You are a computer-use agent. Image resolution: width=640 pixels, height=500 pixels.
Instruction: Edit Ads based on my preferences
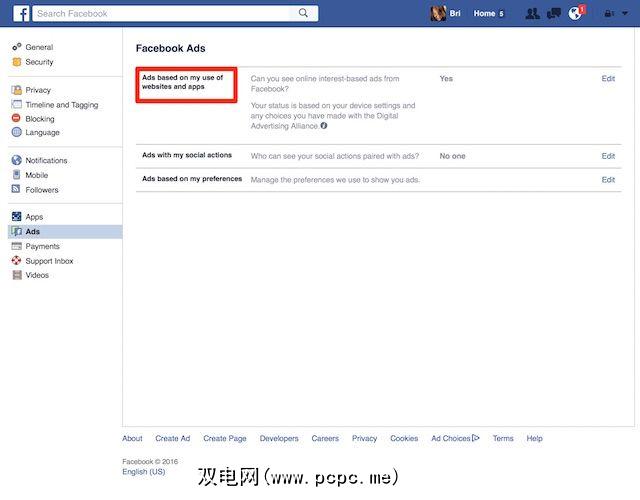pyautogui.click(x=608, y=180)
